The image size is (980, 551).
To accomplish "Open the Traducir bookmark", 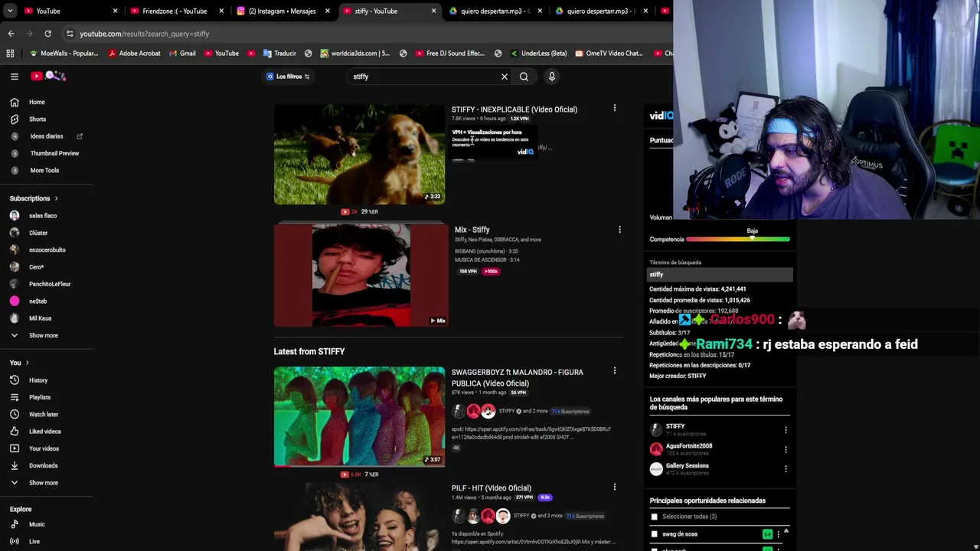I will (279, 54).
